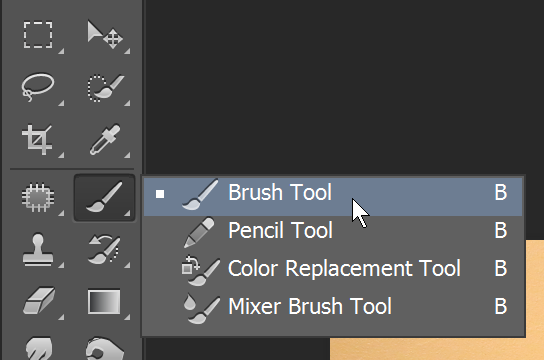The width and height of the screenshot is (544, 360).
Task: Activate the Crop tool
Action: tap(37, 139)
